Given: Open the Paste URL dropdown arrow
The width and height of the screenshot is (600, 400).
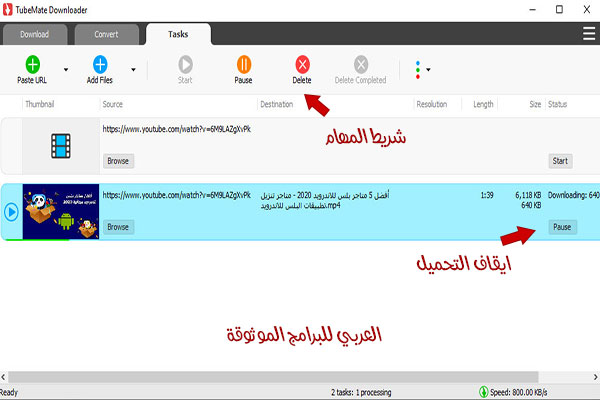Looking at the screenshot, I should coord(66,70).
